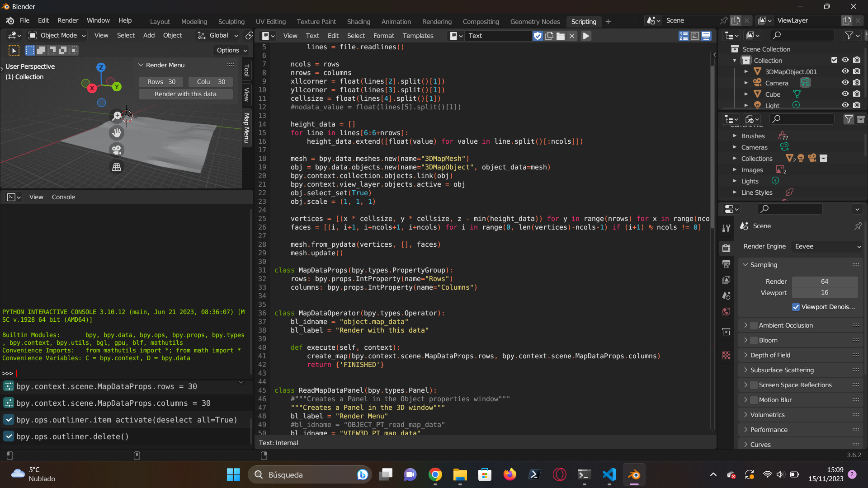The height and width of the screenshot is (488, 868).
Task: Click the Run Script playback button
Action: (x=586, y=36)
